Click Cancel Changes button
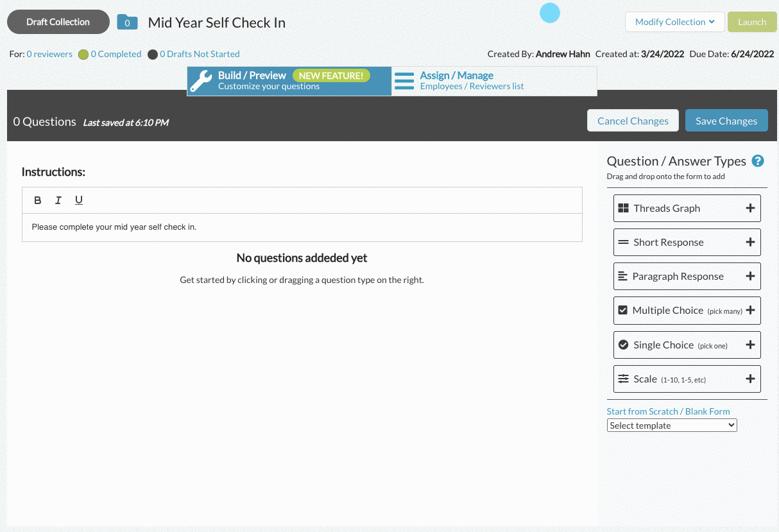 [633, 121]
